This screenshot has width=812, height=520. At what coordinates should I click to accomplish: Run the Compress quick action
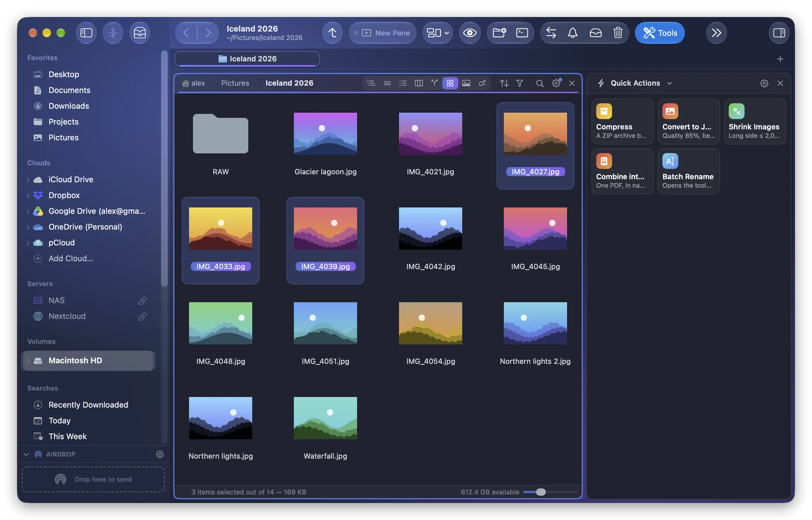pos(622,121)
